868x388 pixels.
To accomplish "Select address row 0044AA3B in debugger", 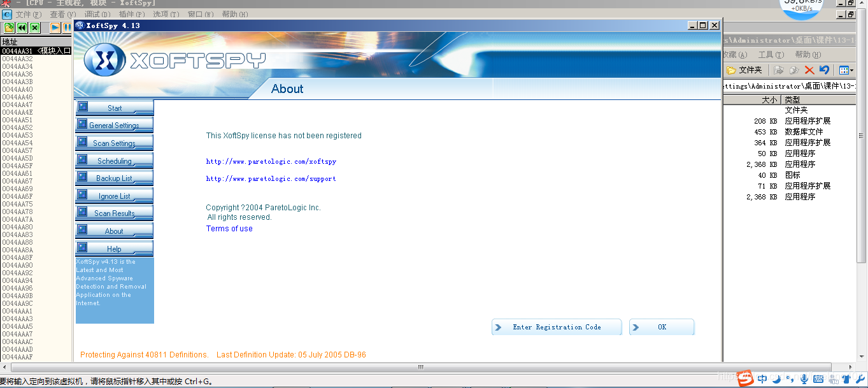I will pyautogui.click(x=36, y=82).
